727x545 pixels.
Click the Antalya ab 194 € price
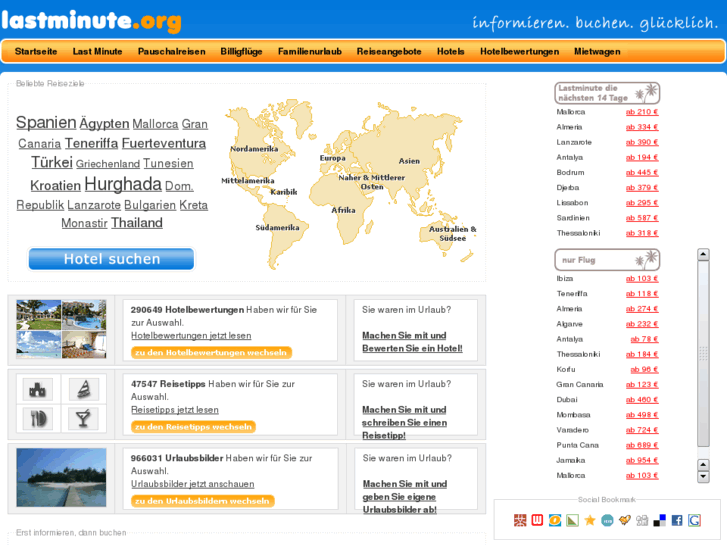(x=642, y=157)
